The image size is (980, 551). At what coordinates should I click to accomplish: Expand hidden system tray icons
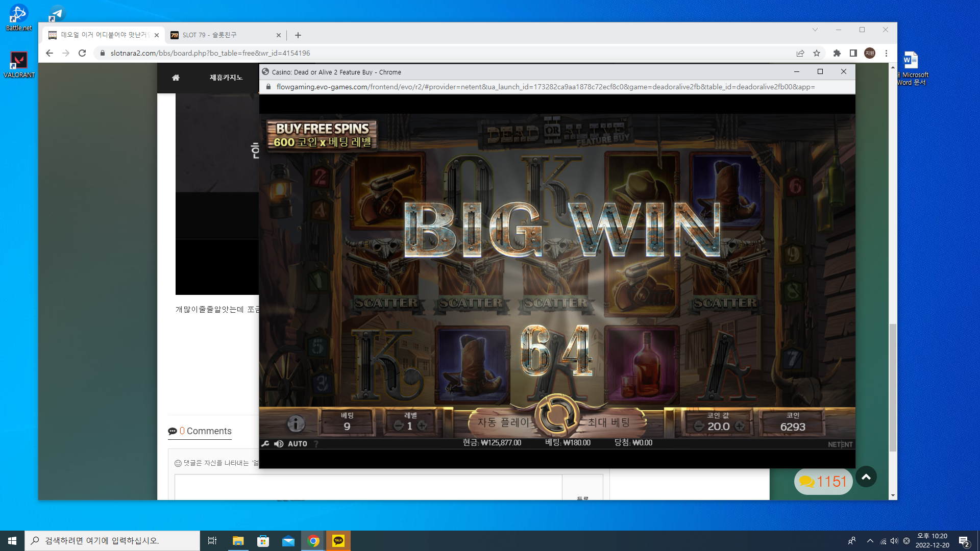(x=870, y=541)
